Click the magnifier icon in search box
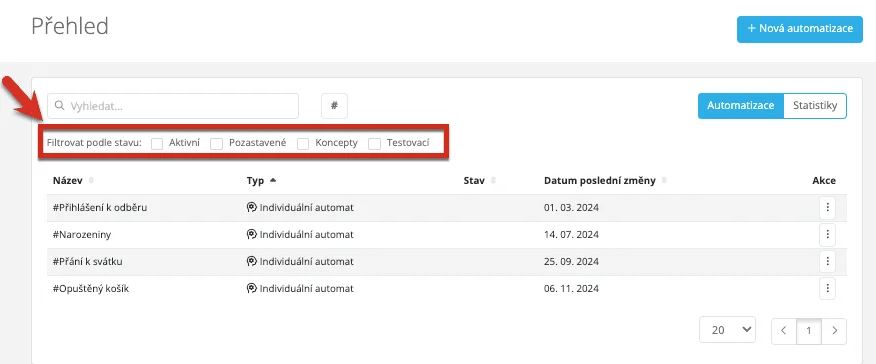 pyautogui.click(x=60, y=106)
